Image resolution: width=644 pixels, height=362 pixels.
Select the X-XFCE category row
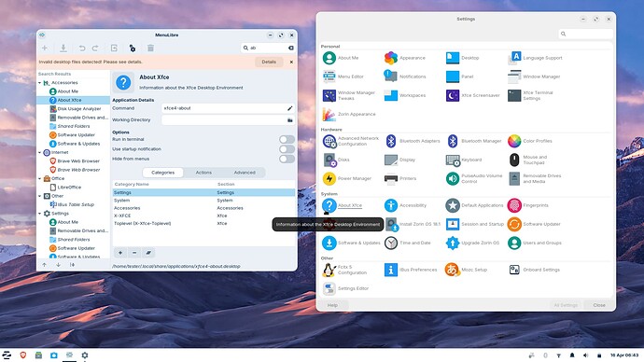[x=203, y=216]
